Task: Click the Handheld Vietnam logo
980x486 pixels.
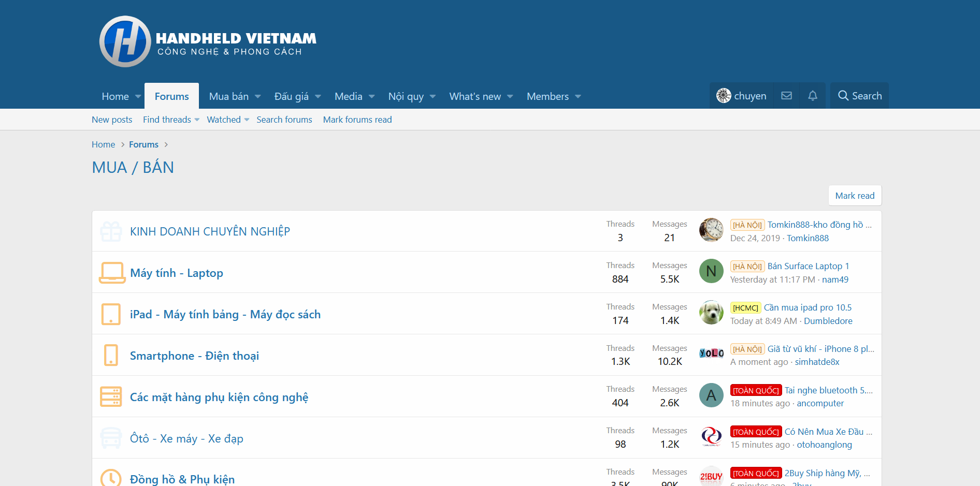Action: click(208, 41)
